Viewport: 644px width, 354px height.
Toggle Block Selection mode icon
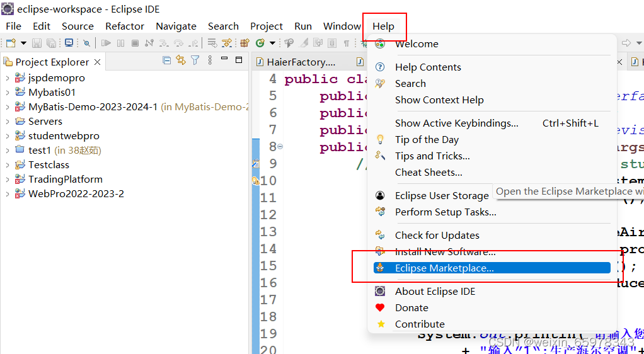pos(332,43)
